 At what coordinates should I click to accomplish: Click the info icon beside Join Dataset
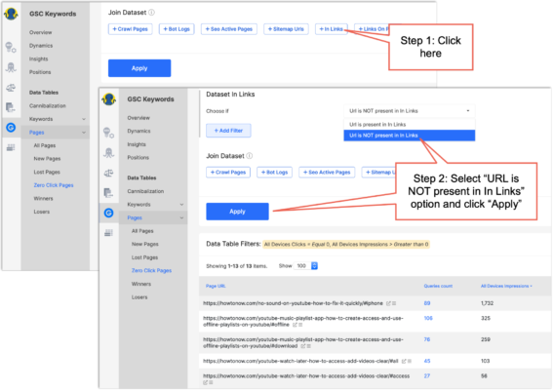250,156
